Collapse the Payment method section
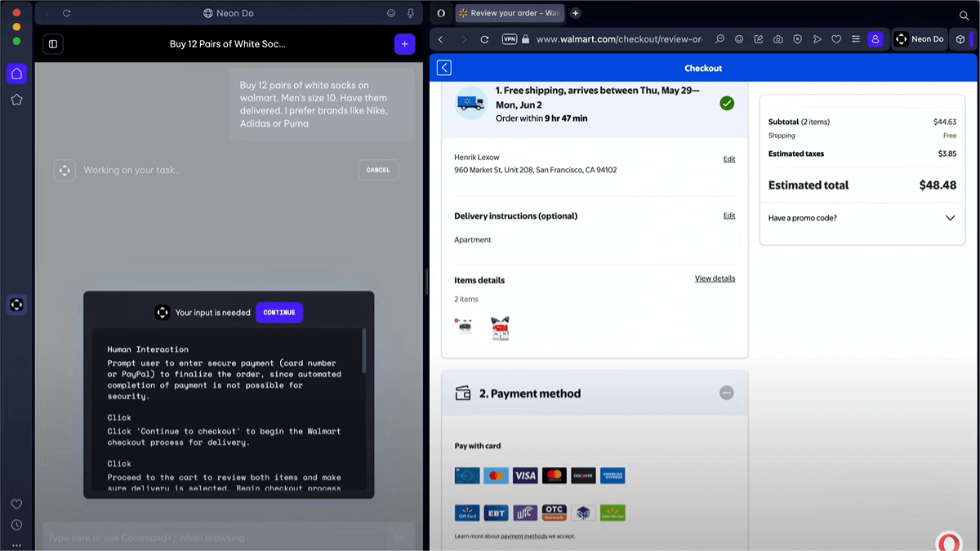 [x=726, y=393]
